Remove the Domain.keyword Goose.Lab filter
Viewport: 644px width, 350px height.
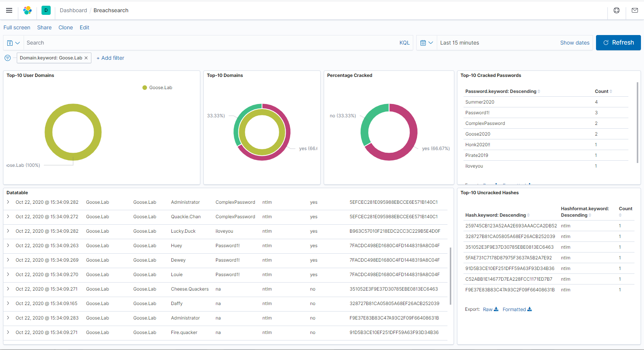coord(86,58)
